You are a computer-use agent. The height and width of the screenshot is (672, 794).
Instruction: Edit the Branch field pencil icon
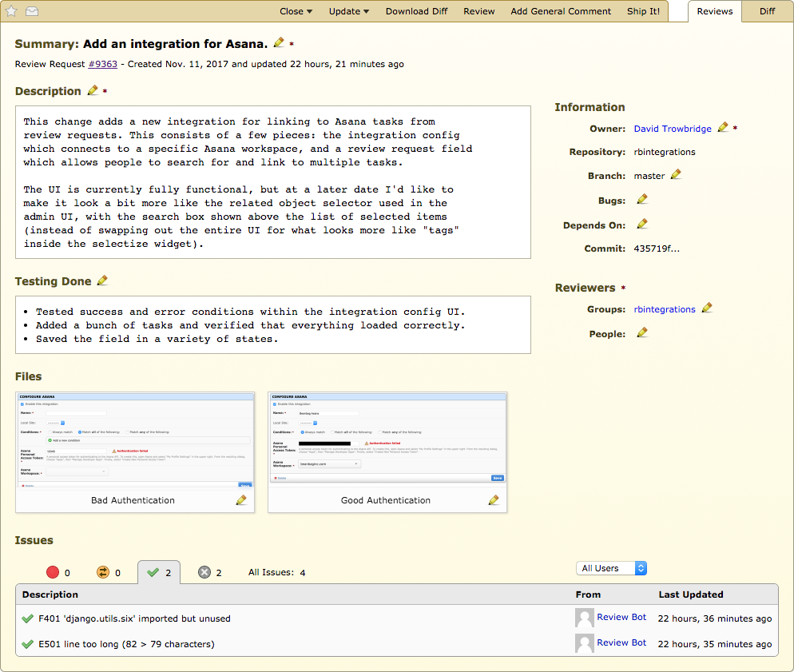[x=676, y=175]
